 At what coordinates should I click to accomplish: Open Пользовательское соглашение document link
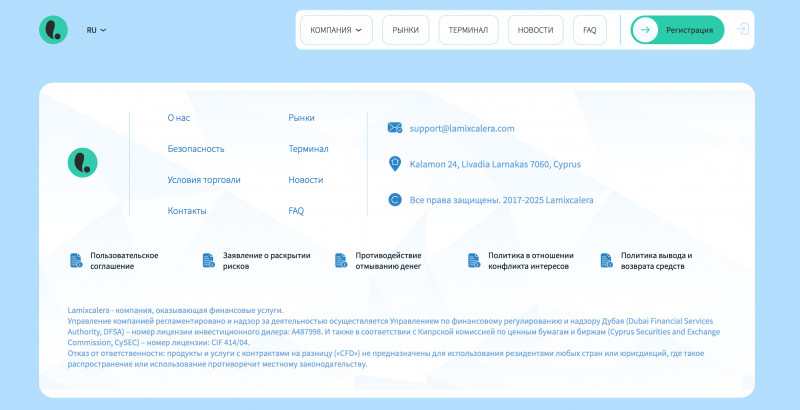pyautogui.click(x=124, y=261)
